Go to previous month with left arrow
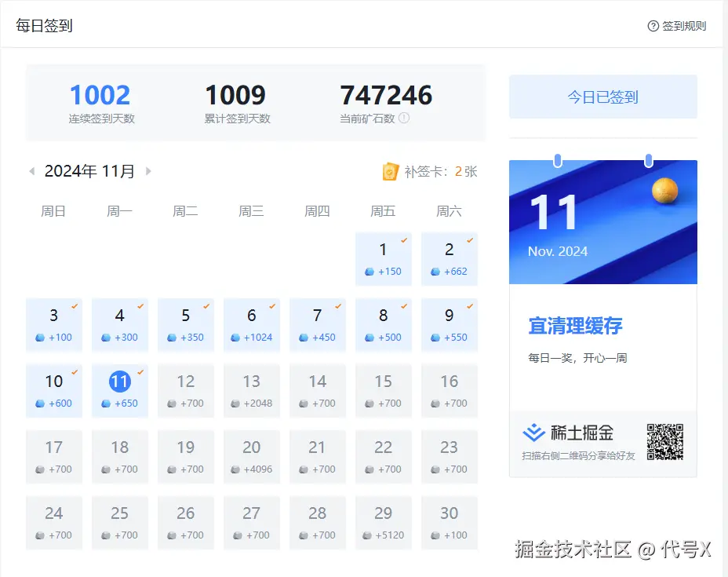 32,170
